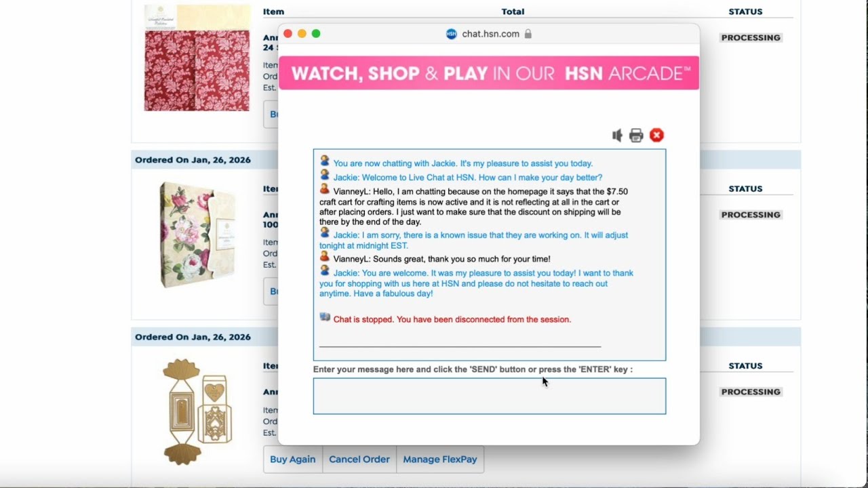Open Manage FlexPay for the order

(x=440, y=459)
